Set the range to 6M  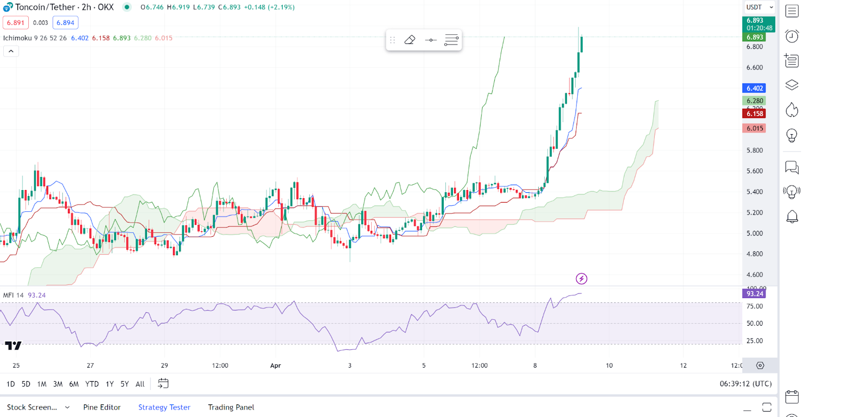[x=74, y=384]
